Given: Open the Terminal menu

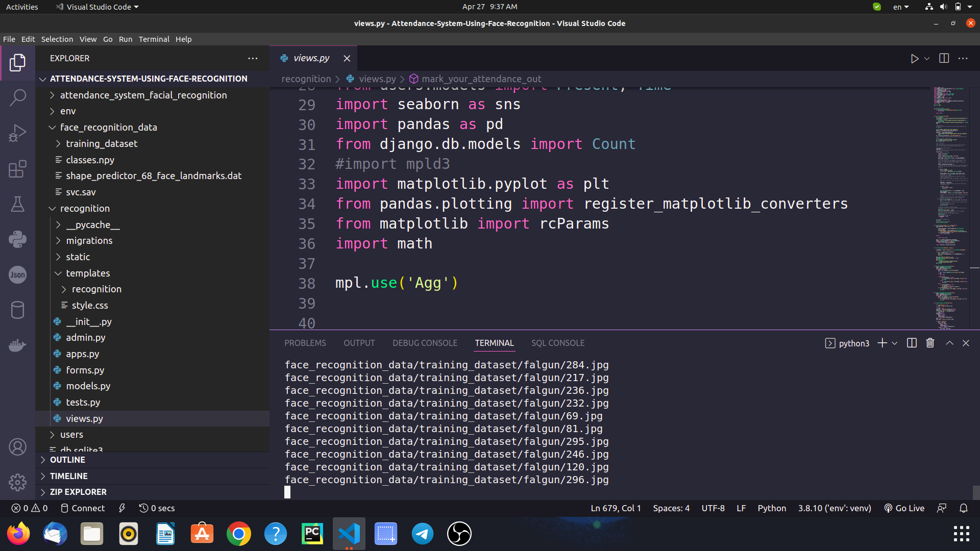Looking at the screenshot, I should coord(154,39).
